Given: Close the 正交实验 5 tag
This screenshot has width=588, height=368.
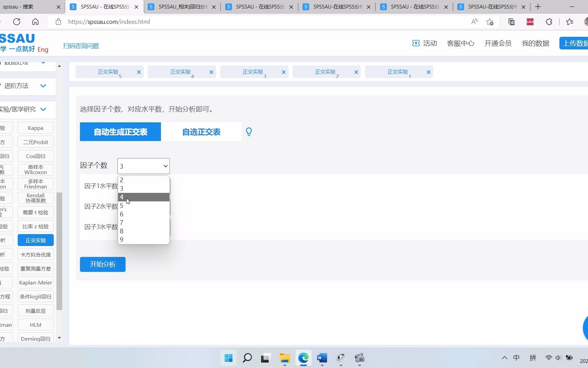Looking at the screenshot, I should pos(139,72).
